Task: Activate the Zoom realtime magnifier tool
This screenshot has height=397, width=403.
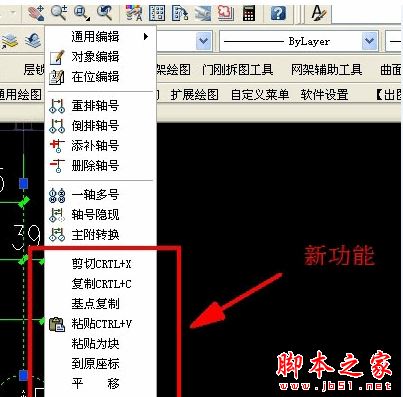Action: [59, 13]
